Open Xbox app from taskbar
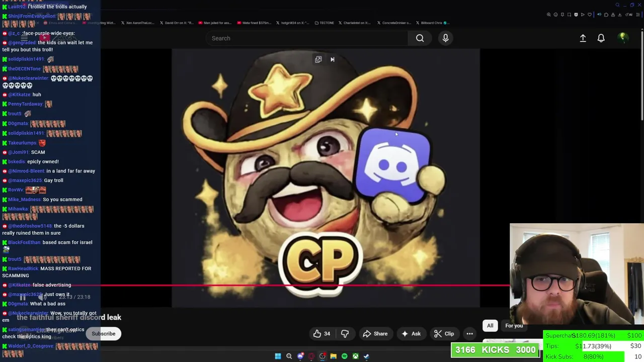The image size is (644, 362). (x=355, y=356)
